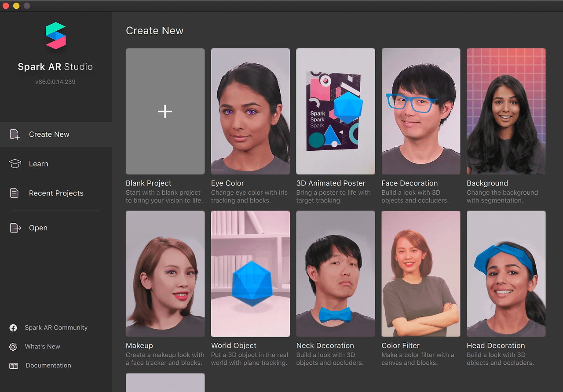563x392 pixels.
Task: Click the plus icon on Blank Project
Action: click(x=165, y=112)
